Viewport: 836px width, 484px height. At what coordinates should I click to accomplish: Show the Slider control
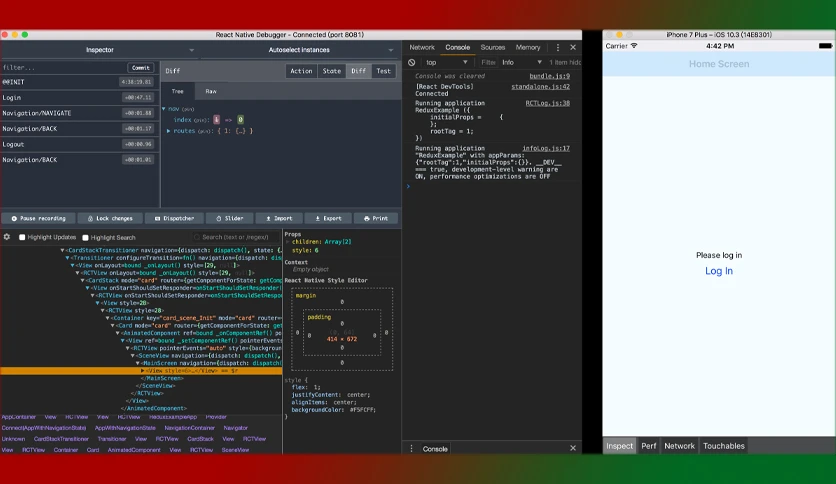229,219
